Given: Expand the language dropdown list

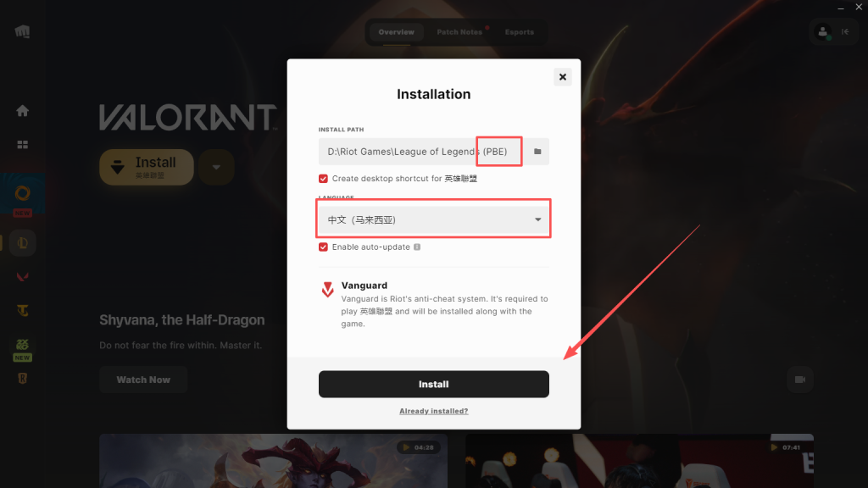Looking at the screenshot, I should 434,219.
